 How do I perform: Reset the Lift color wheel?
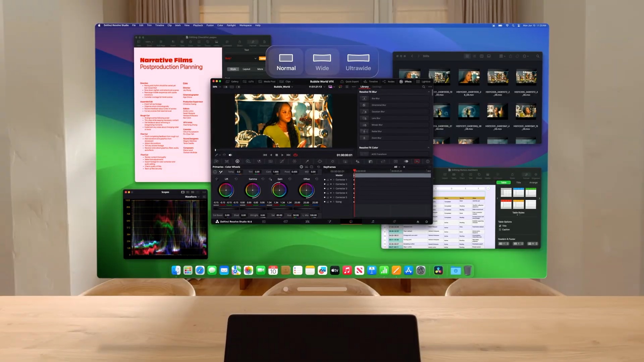point(236,179)
